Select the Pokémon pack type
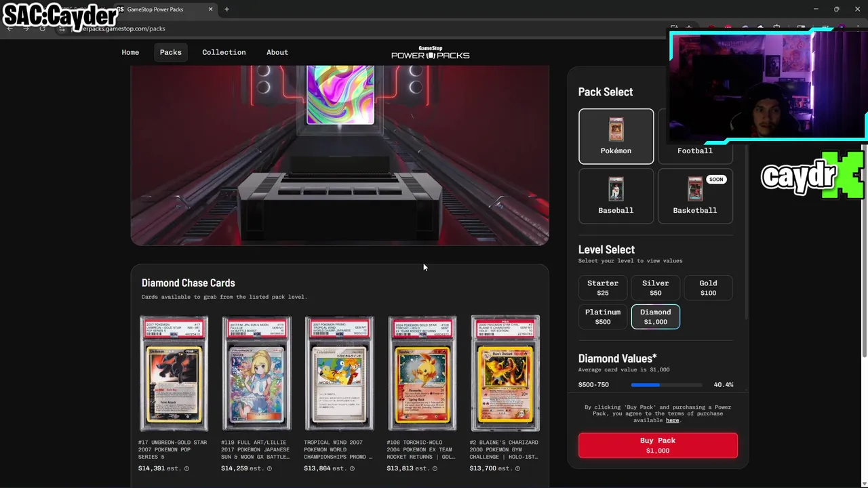The height and width of the screenshot is (488, 868). (616, 136)
